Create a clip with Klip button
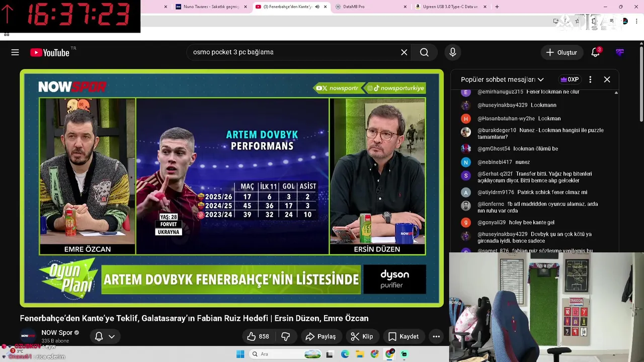The height and width of the screenshot is (362, 644). (x=362, y=336)
